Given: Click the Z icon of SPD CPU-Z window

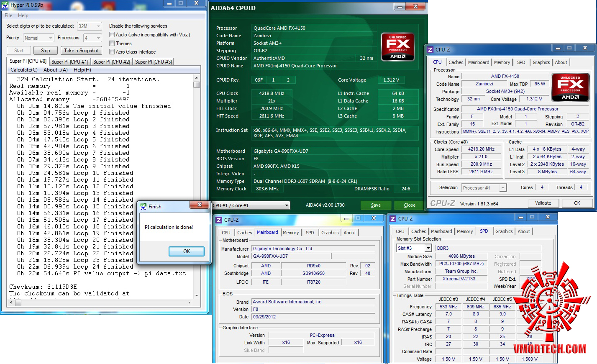Looking at the screenshot, I should pyautogui.click(x=393, y=219).
